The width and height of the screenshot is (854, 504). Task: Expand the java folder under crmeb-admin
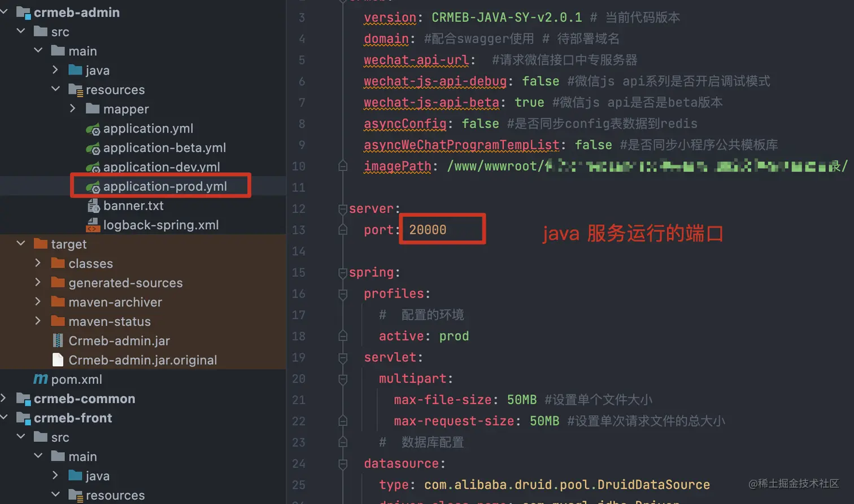55,69
